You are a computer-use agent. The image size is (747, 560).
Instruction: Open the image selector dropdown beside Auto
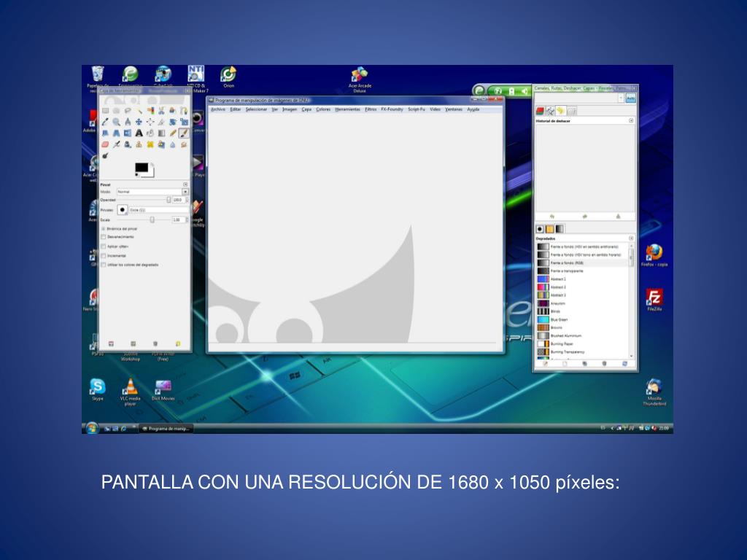(620, 98)
